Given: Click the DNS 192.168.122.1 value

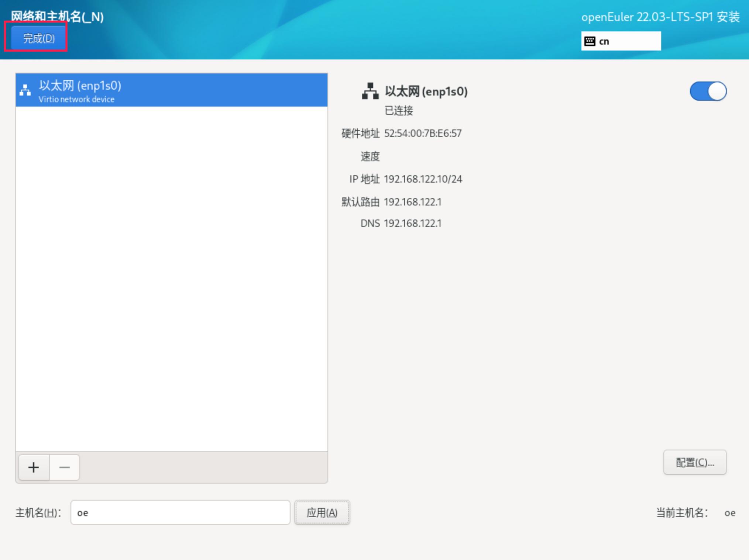Looking at the screenshot, I should pyautogui.click(x=413, y=224).
